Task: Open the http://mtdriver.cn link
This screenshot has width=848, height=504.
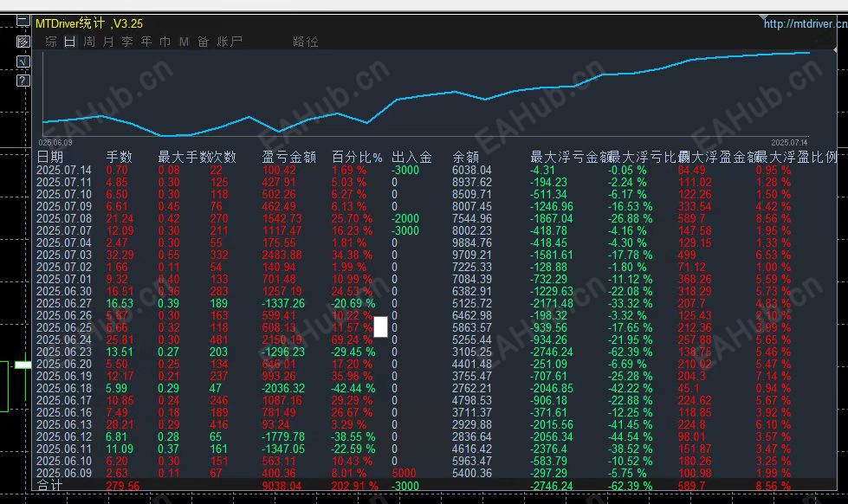Action: (806, 23)
